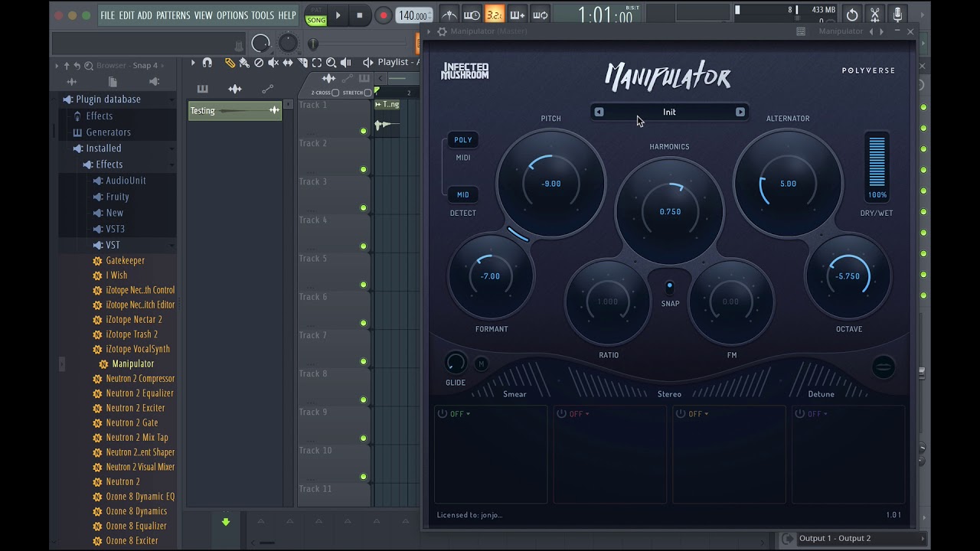Click the 140.000 tempo field

413,15
